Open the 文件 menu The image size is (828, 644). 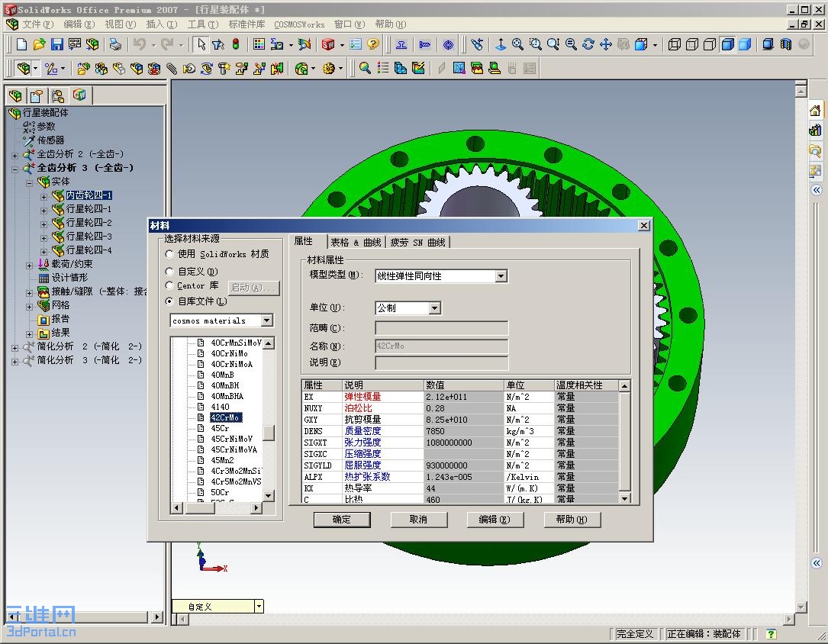[37, 24]
